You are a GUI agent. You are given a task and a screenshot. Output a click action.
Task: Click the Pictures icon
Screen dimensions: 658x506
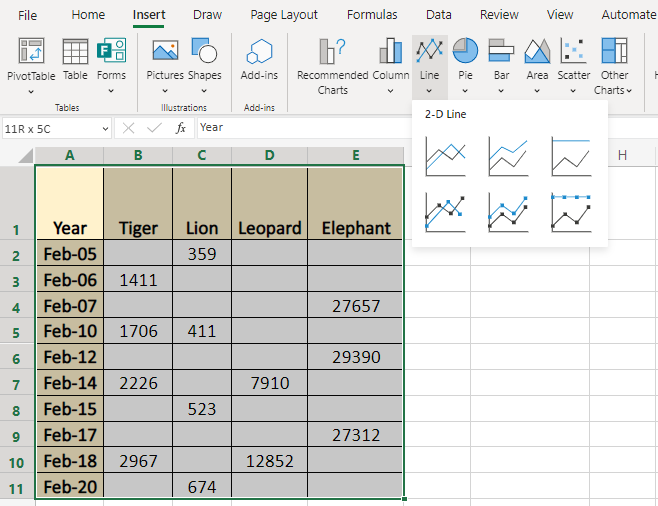click(x=165, y=60)
